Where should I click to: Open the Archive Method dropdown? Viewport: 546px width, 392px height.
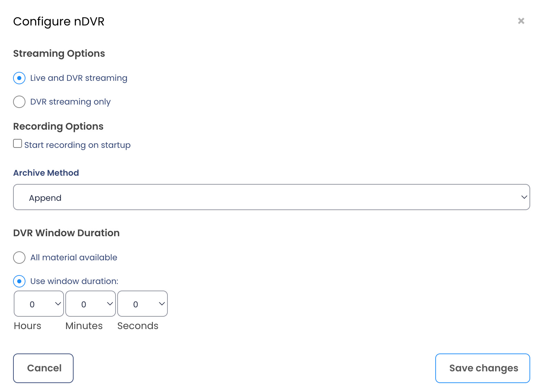[x=271, y=197]
